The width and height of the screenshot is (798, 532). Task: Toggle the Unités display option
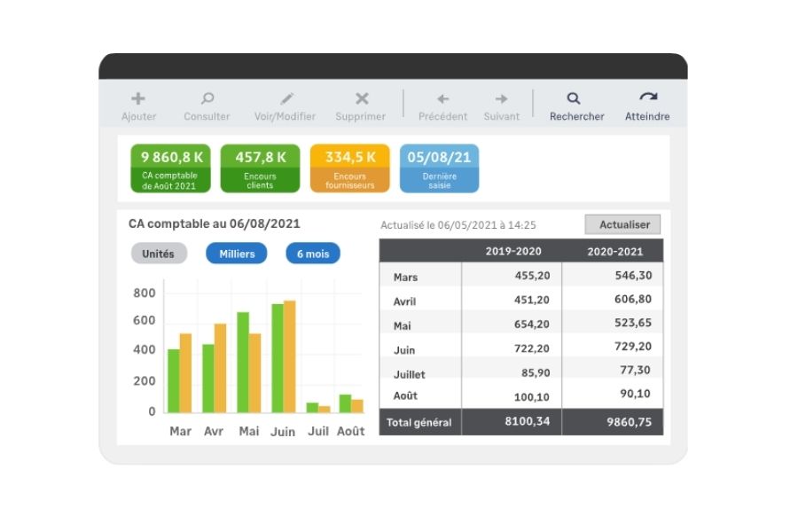click(x=159, y=254)
